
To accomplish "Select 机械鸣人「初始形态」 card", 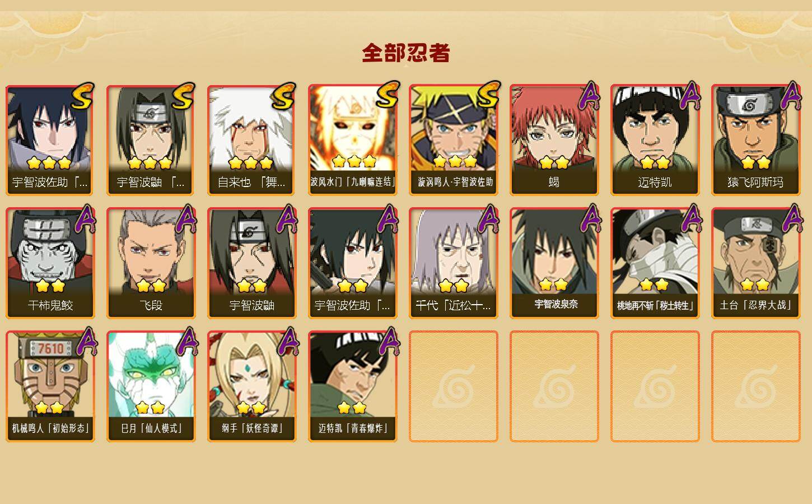I will (50, 386).
